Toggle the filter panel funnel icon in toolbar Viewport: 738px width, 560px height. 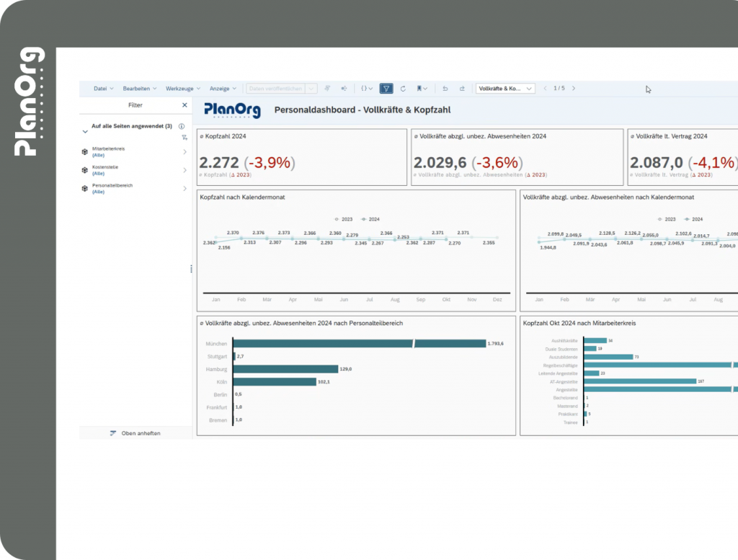pos(386,89)
